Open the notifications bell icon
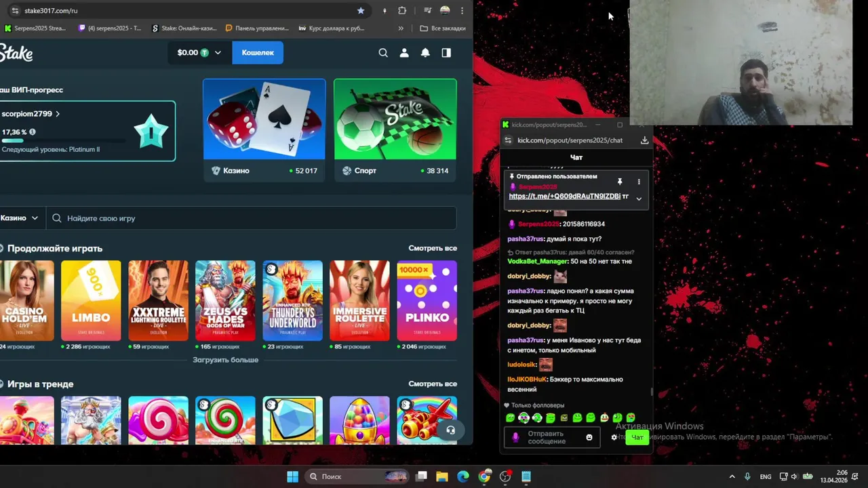This screenshot has height=488, width=868. pos(425,53)
